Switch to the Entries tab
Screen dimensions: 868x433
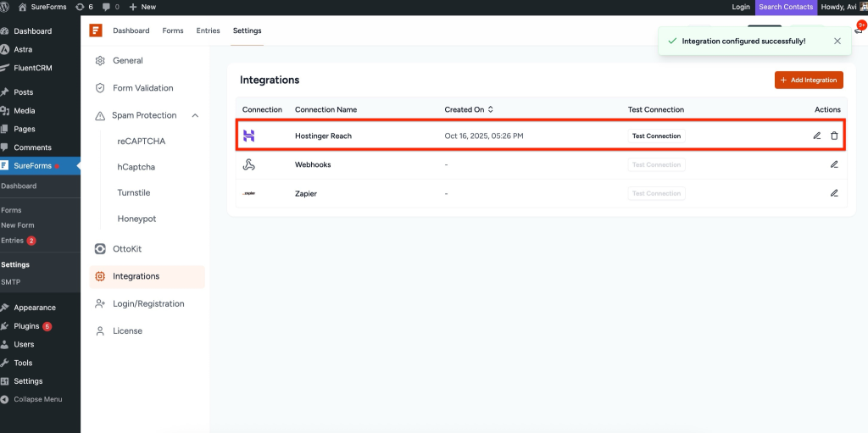pyautogui.click(x=208, y=31)
